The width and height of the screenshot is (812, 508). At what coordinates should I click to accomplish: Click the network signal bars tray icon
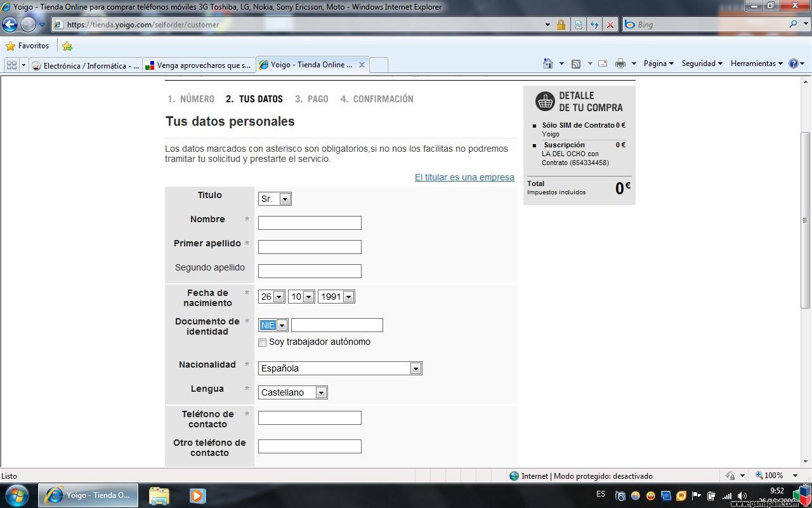pyautogui.click(x=727, y=496)
